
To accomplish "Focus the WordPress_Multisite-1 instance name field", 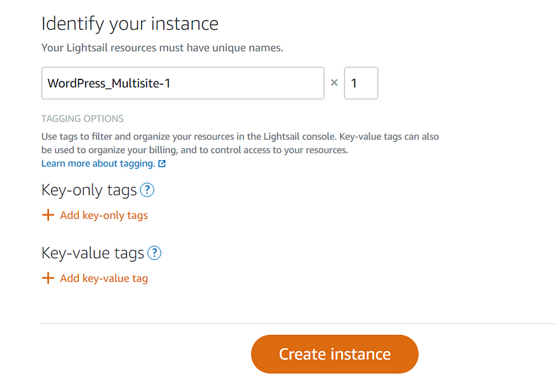I will point(182,83).
